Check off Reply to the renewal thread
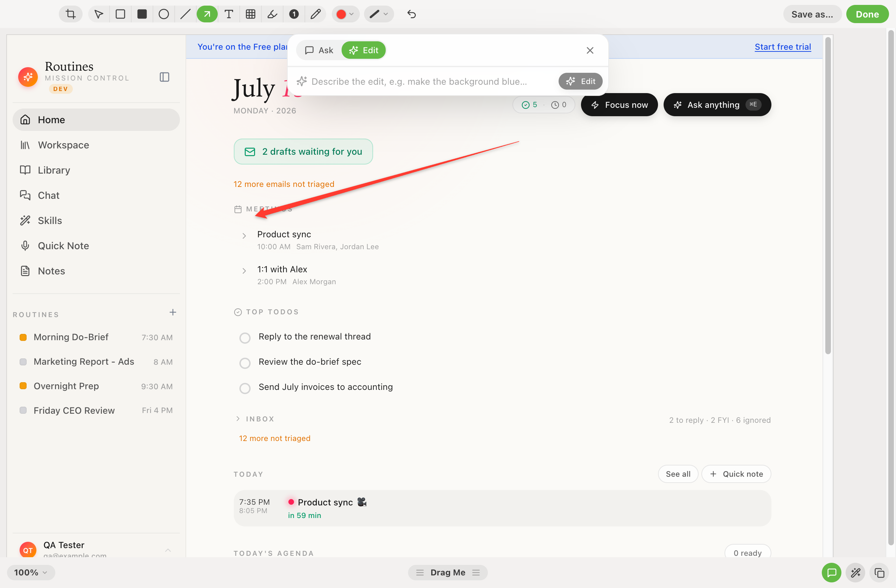Screen dimensions: 896x588 tap(245, 338)
